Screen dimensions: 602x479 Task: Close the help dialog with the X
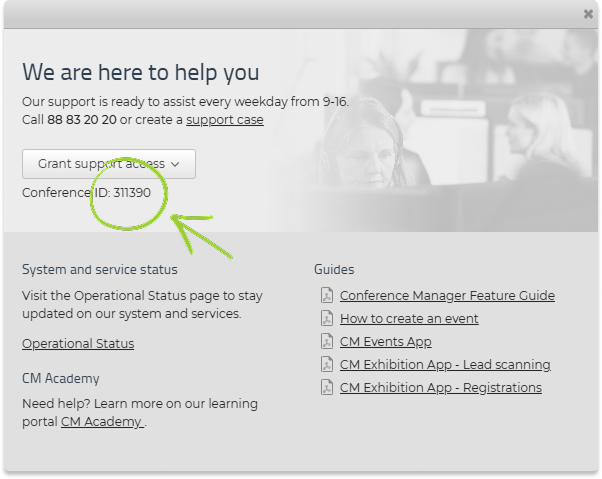tap(588, 14)
